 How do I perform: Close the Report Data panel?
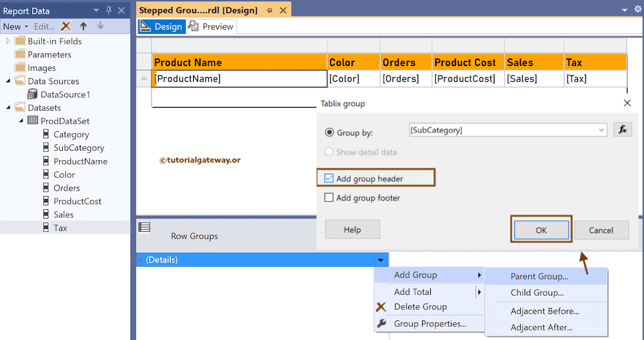(121, 11)
